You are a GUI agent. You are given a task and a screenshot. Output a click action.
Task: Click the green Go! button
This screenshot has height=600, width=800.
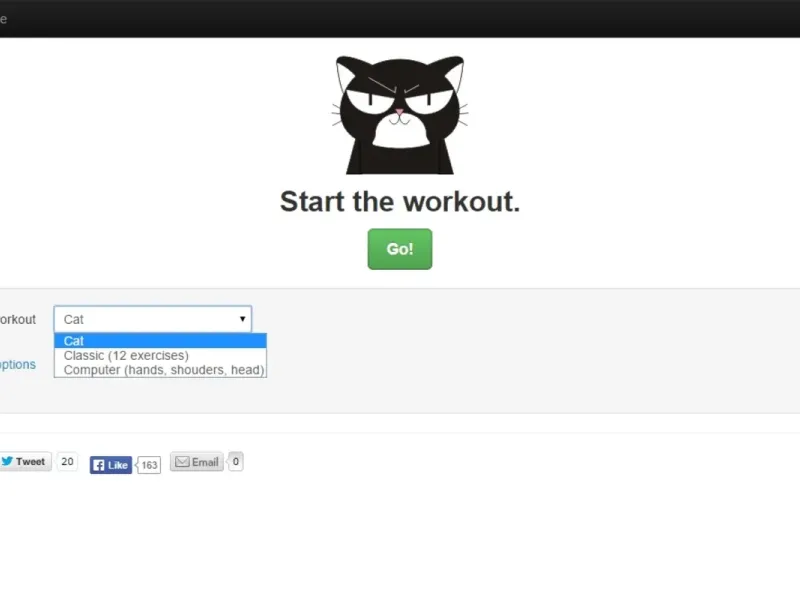click(x=399, y=249)
